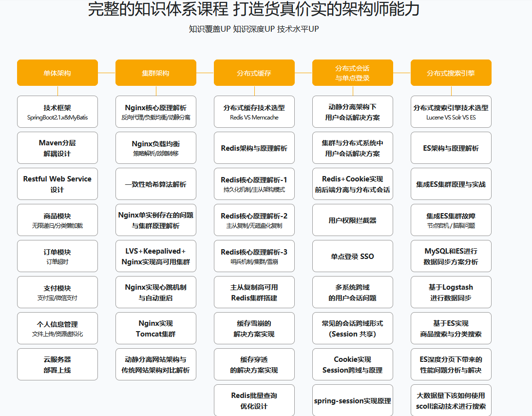Open the spring-session实现原理 box

click(353, 400)
